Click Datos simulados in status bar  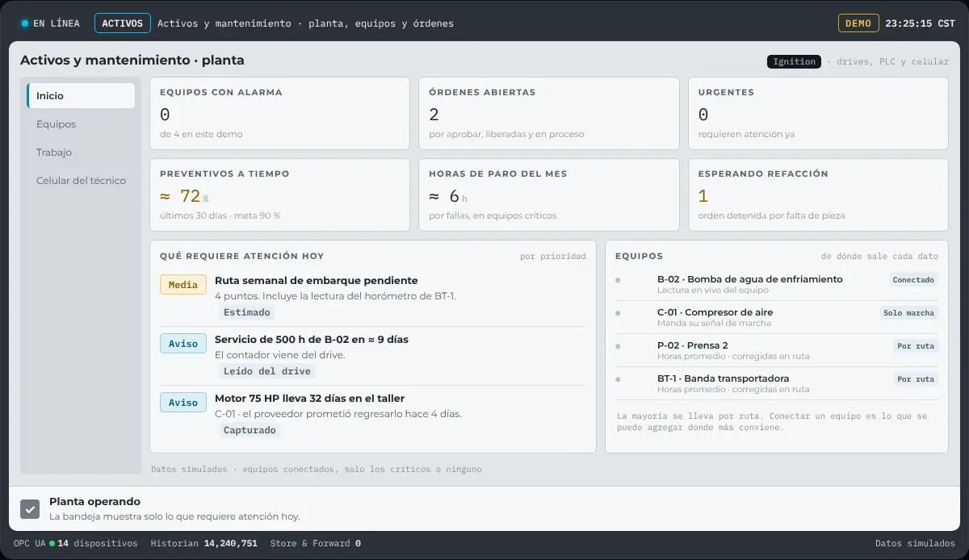[915, 544]
